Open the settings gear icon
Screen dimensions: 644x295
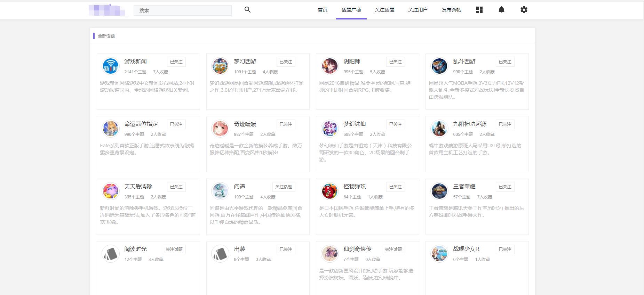(x=524, y=10)
